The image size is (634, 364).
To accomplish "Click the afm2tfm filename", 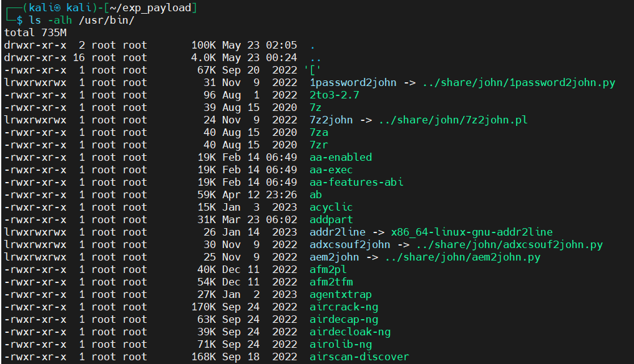I will coord(331,282).
